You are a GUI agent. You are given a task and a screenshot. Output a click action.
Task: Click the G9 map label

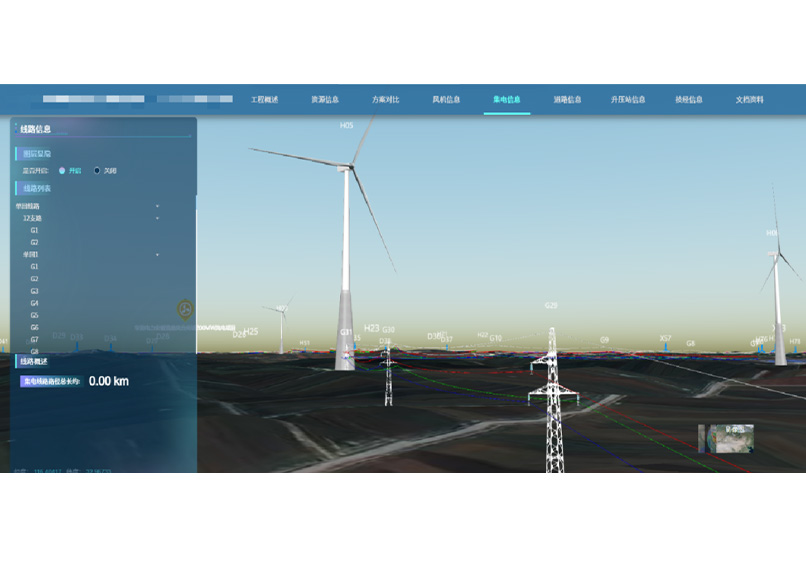click(604, 340)
